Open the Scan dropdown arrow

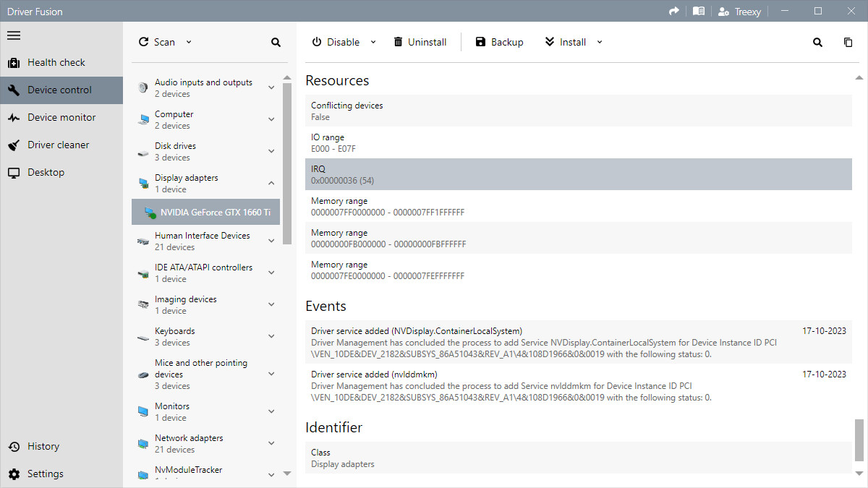click(189, 42)
